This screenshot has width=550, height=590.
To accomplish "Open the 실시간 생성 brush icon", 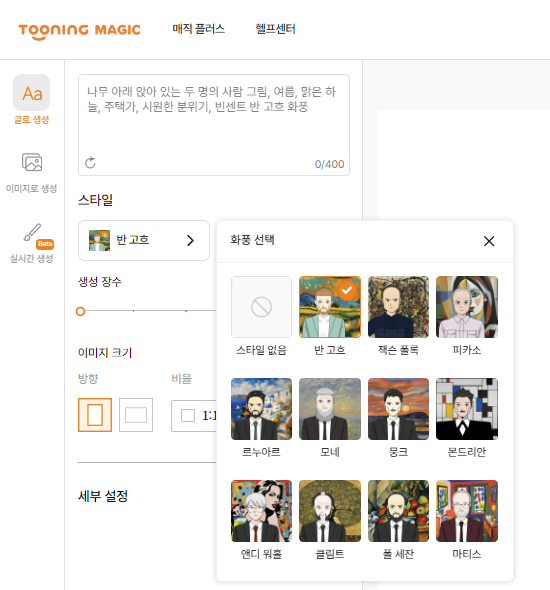I will [x=32, y=232].
